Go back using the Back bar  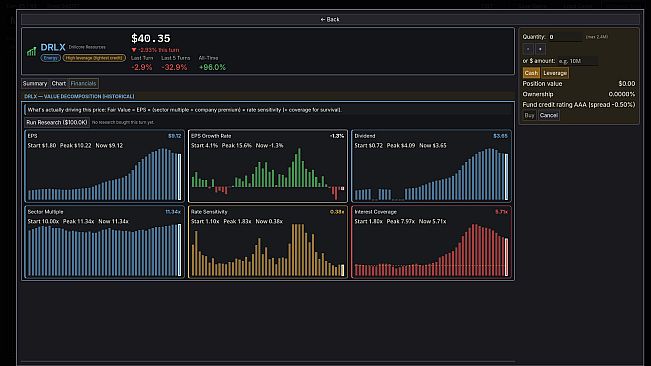tap(330, 19)
